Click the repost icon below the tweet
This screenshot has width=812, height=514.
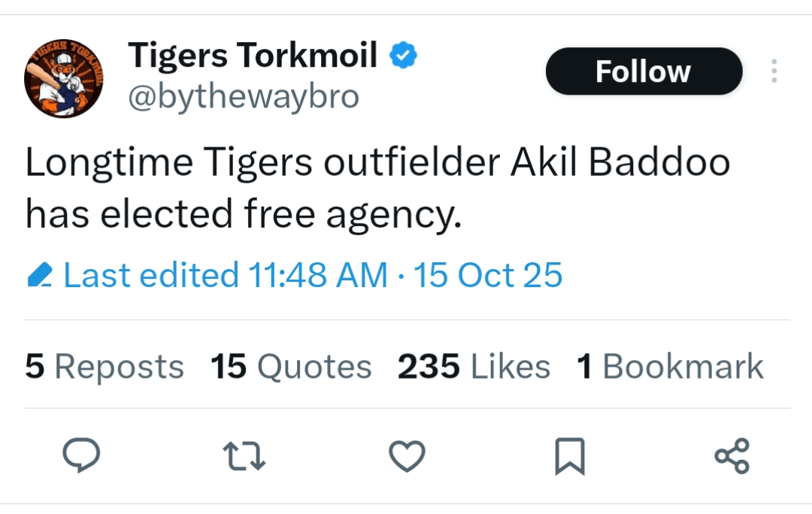tap(244, 454)
